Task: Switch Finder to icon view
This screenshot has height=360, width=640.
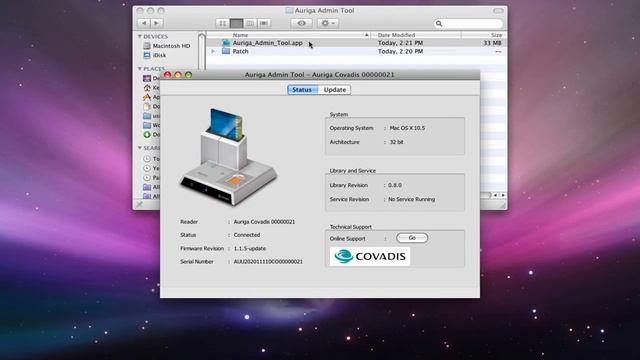Action: point(222,23)
